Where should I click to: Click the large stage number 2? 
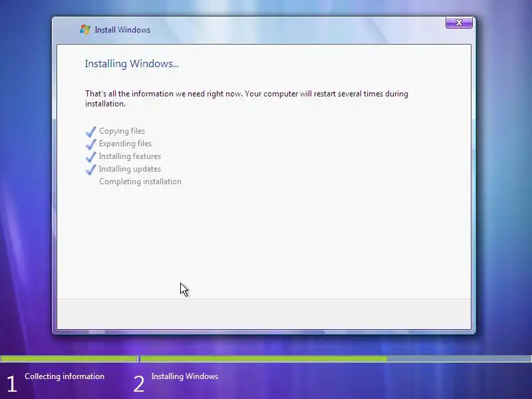point(138,384)
